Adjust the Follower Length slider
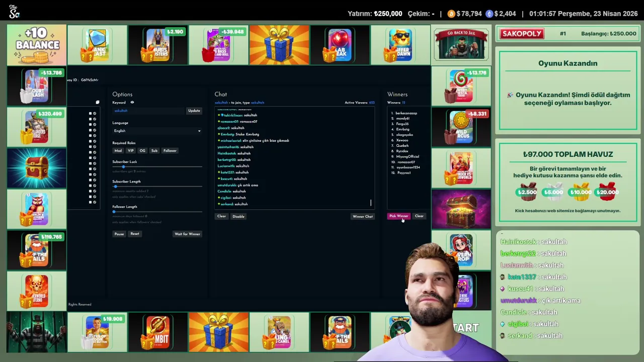This screenshot has width=644, height=362. [157, 212]
